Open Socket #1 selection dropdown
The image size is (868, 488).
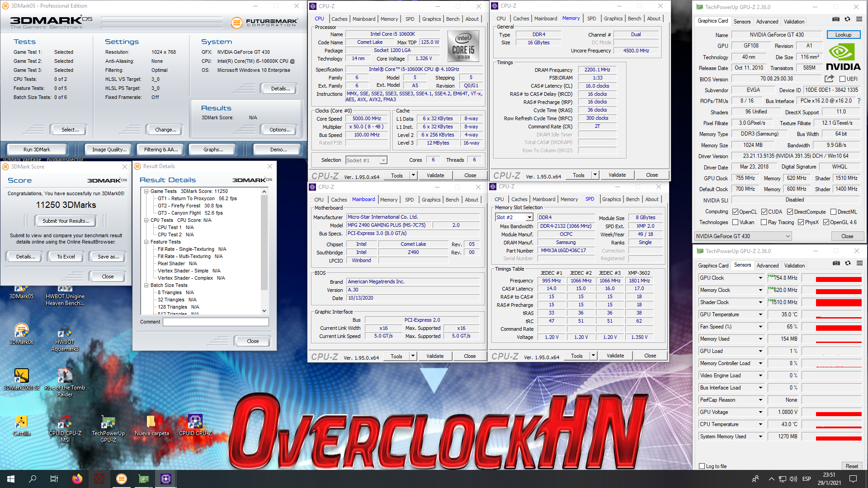point(366,160)
